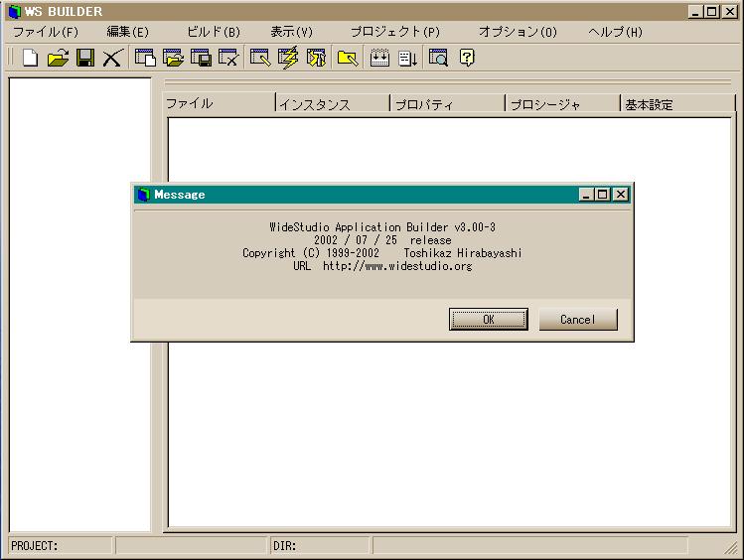Click the DIR: status bar field
Viewport: 744px width, 560px height.
(319, 546)
